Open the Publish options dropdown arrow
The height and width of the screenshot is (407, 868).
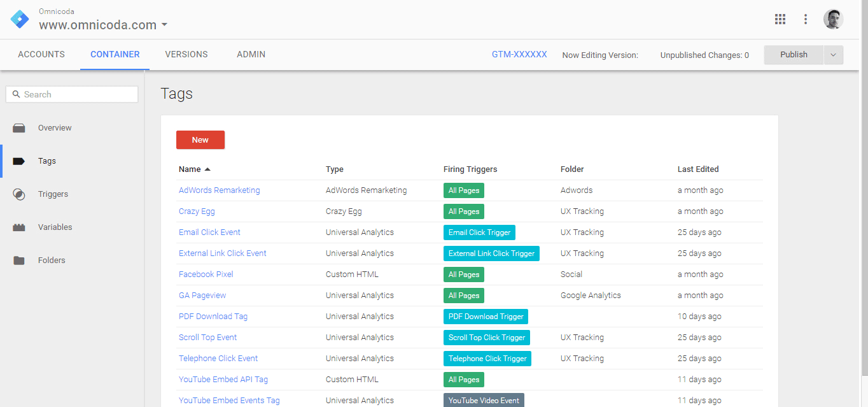(834, 54)
